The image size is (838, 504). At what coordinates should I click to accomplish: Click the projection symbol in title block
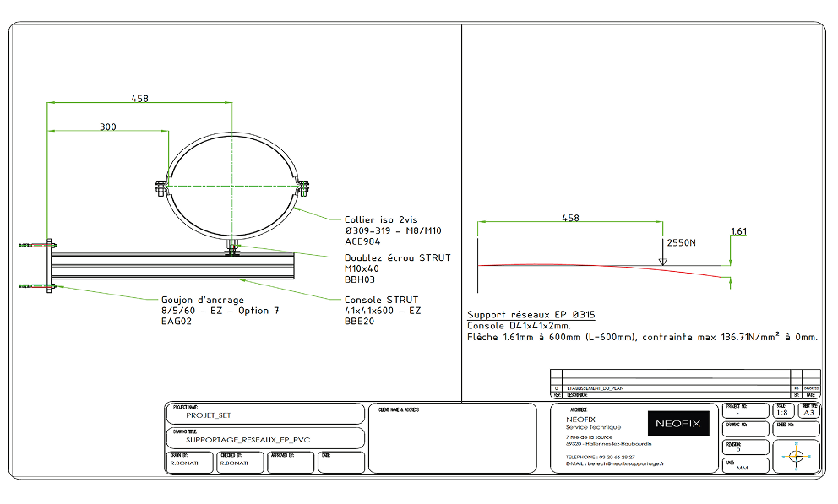pyautogui.click(x=795, y=456)
